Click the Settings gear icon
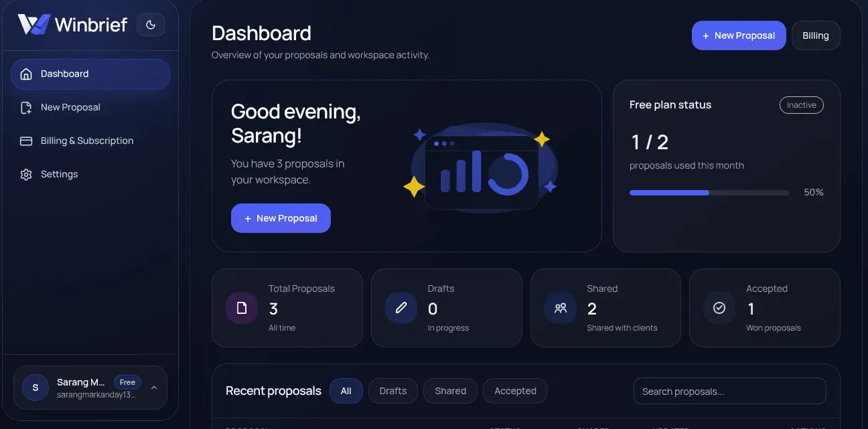This screenshot has height=429, width=868. point(26,174)
